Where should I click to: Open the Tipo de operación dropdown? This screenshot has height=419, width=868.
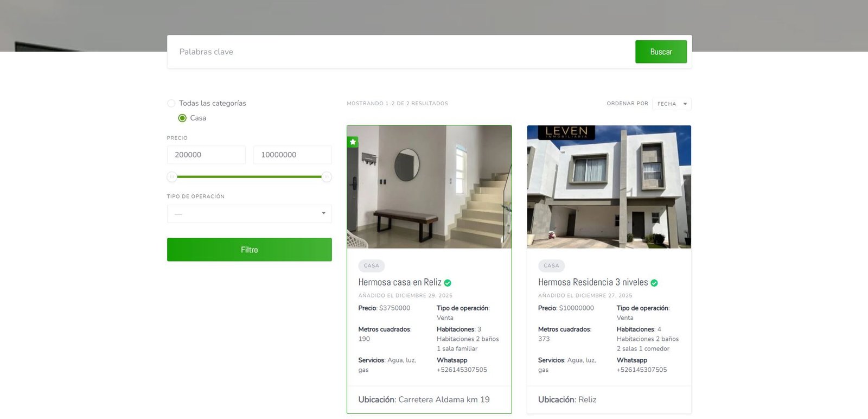249,214
